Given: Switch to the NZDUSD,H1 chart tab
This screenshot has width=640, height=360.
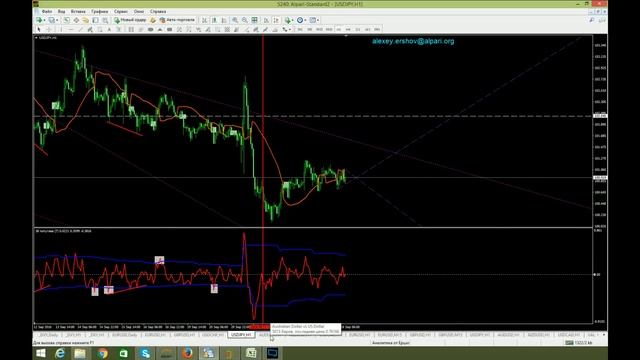Looking at the screenshot, I should coord(539,335).
